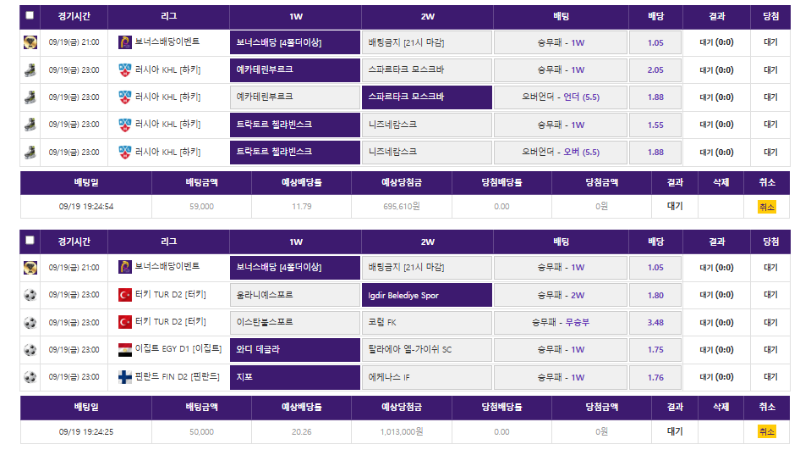The width and height of the screenshot is (800, 461).
Task: Click the 보너스배팅이벤트 league logo in second slip
Action: click(x=125, y=268)
